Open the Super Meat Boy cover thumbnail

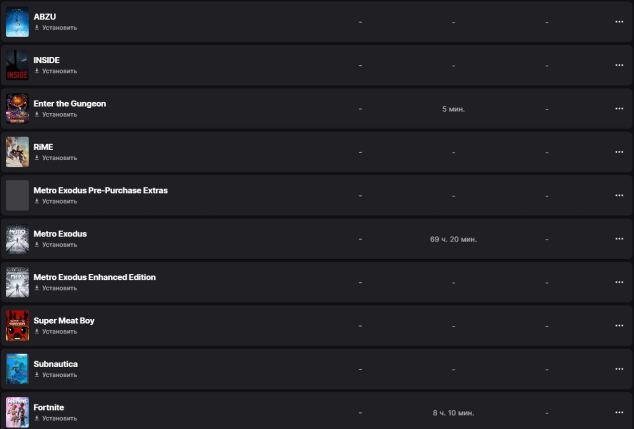coord(17,325)
